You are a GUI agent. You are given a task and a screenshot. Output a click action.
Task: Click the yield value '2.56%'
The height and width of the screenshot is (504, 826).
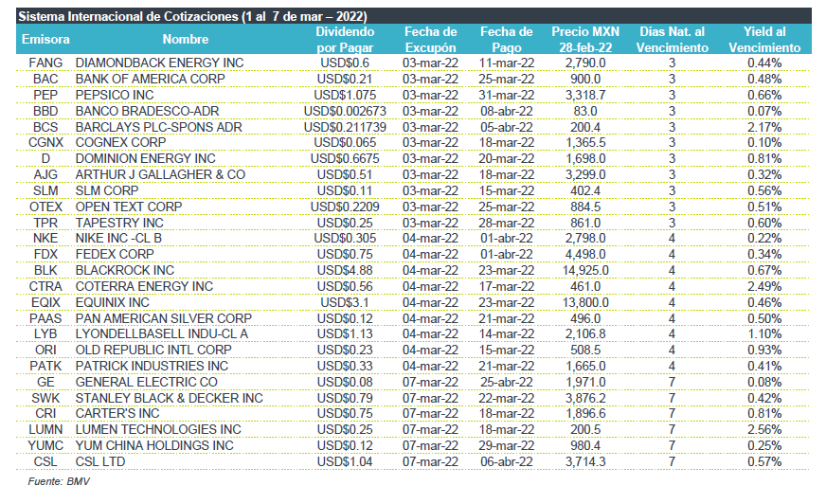pyautogui.click(x=764, y=430)
